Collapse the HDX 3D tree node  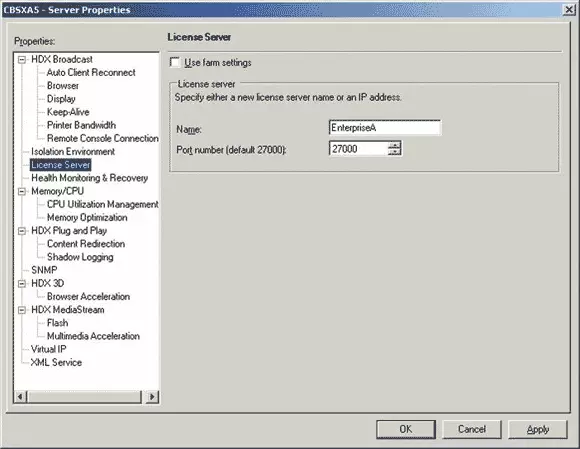[22, 284]
